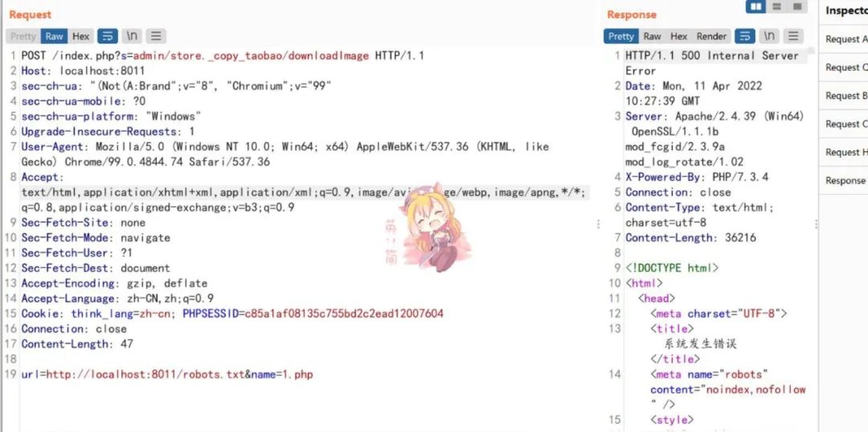Click the meta charset UTF-8 line
Viewport: 868px width, 432px height.
click(x=719, y=314)
